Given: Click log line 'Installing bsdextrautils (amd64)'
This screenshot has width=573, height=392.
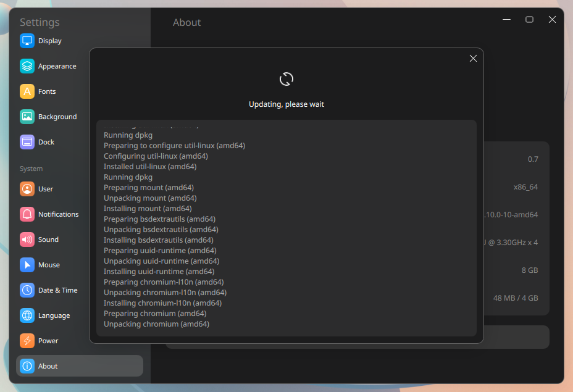Looking at the screenshot, I should (x=159, y=240).
